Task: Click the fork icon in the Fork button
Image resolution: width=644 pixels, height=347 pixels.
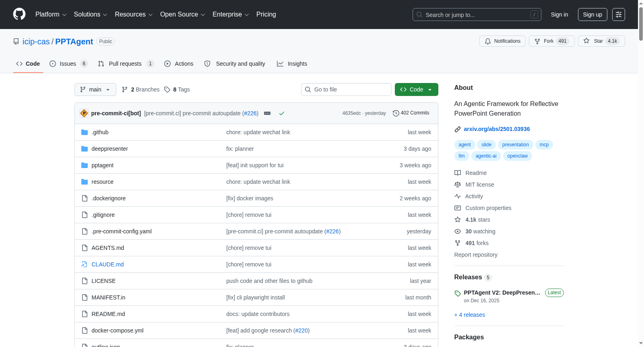Action: pos(537,41)
